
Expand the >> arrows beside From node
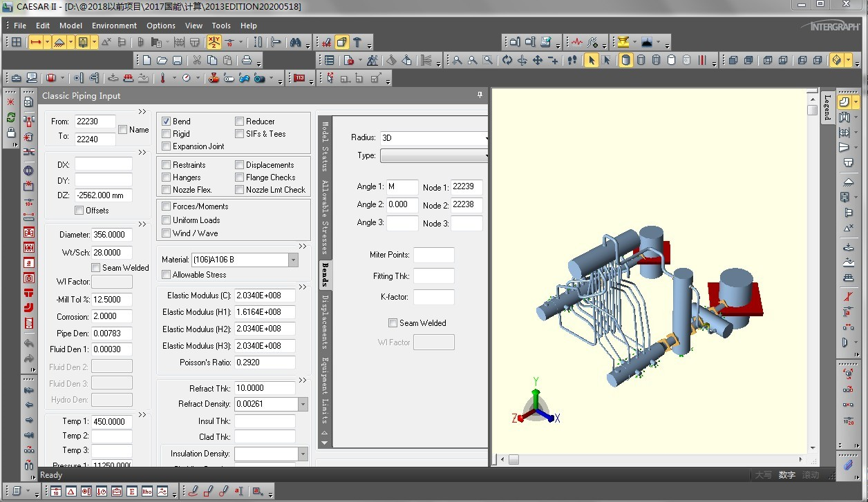(142, 111)
